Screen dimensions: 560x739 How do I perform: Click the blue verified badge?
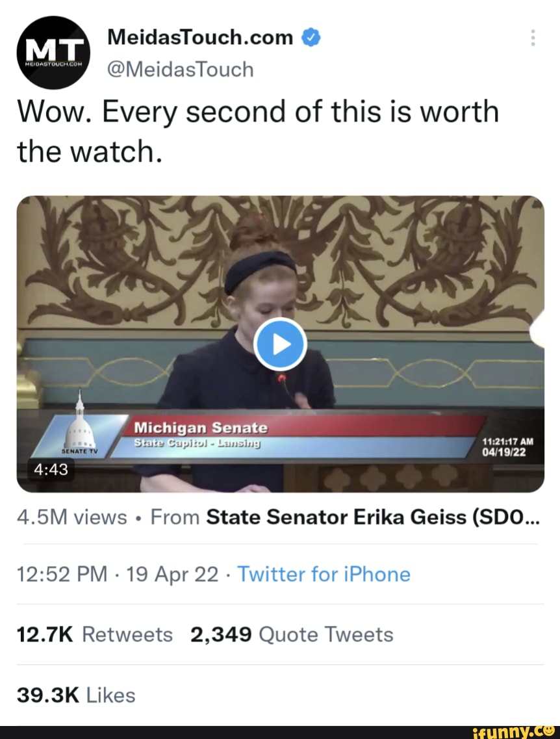(311, 38)
